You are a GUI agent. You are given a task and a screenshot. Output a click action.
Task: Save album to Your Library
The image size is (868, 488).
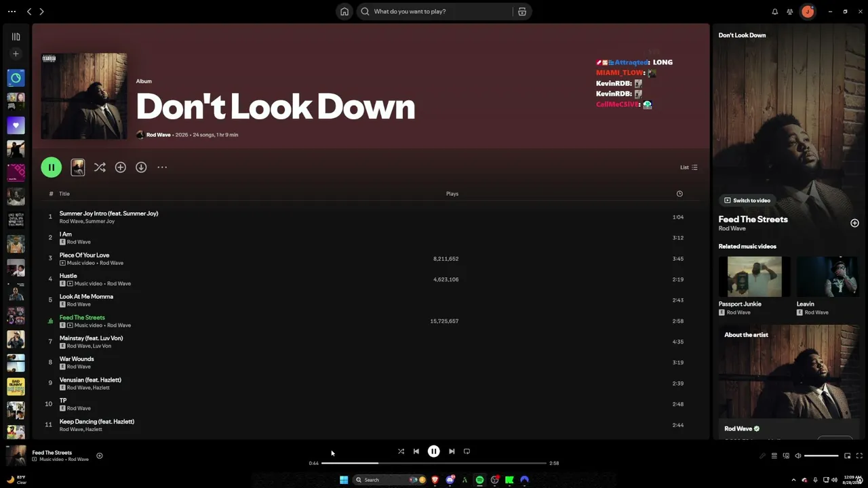point(121,167)
